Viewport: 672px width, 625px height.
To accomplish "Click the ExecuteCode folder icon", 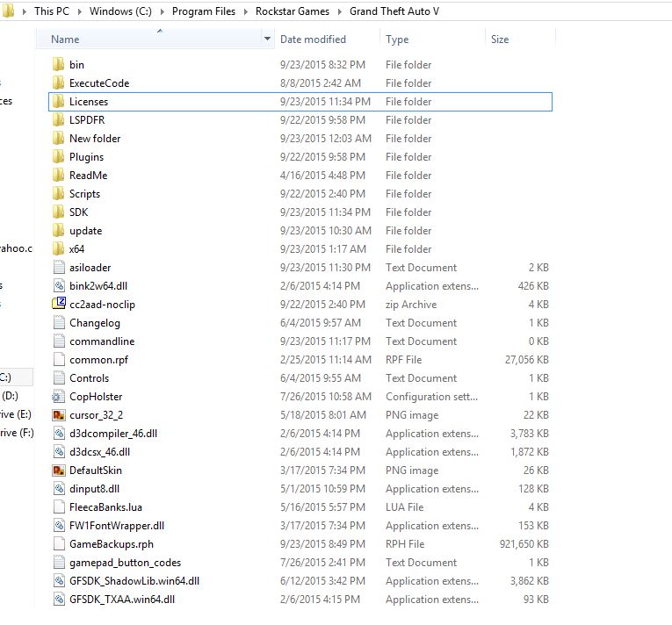I will 58,83.
